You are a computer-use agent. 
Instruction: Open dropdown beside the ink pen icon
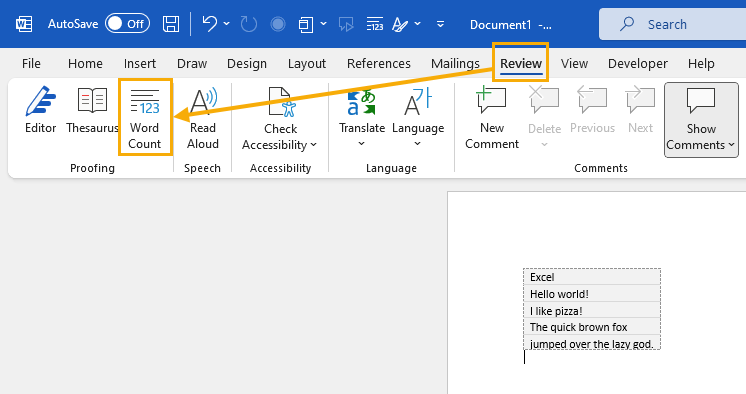coord(417,24)
